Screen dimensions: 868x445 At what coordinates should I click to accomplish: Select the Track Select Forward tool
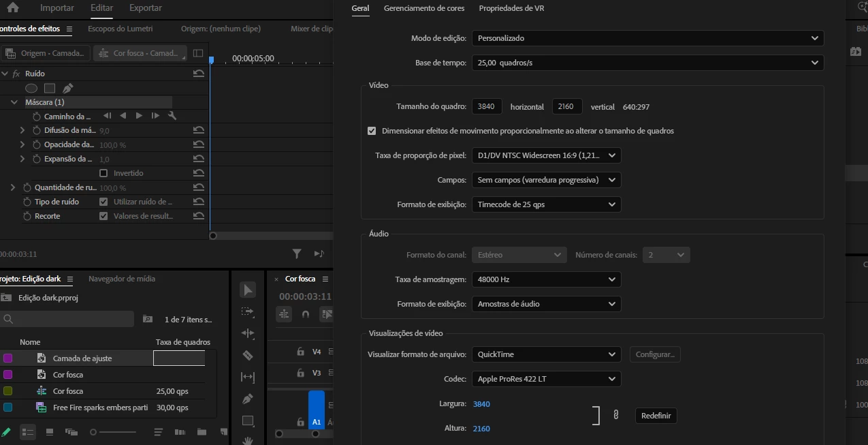point(248,311)
